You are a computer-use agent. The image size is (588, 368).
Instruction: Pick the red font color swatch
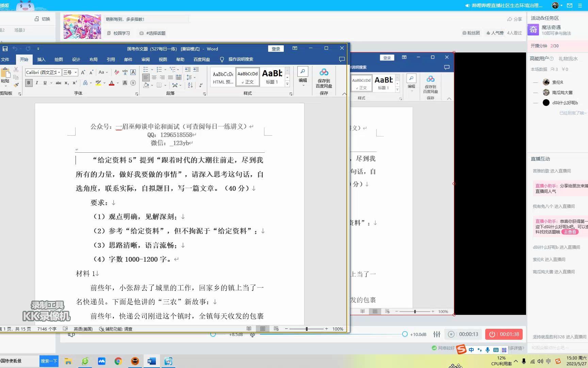[111, 83]
